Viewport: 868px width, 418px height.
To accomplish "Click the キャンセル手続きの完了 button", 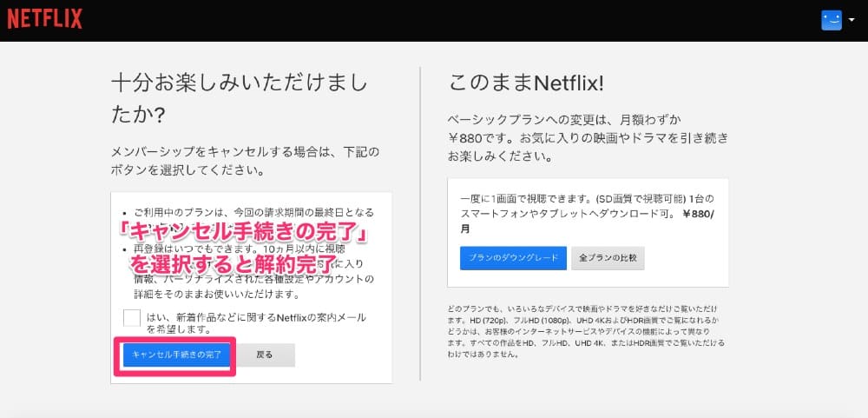I will [176, 355].
